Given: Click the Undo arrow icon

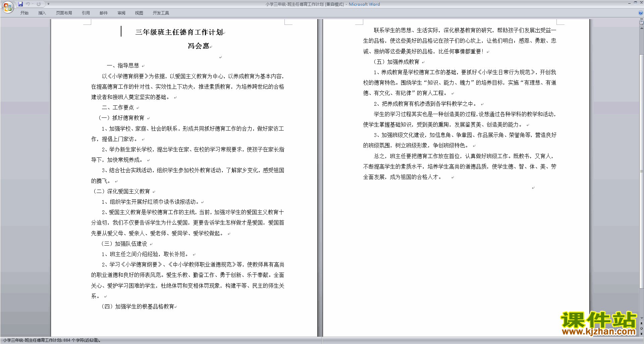Looking at the screenshot, I should click(x=28, y=4).
